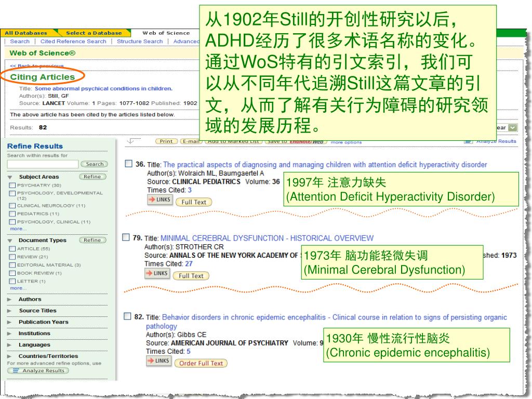Open the All Databases tab
532x399 pixels.
[26, 33]
